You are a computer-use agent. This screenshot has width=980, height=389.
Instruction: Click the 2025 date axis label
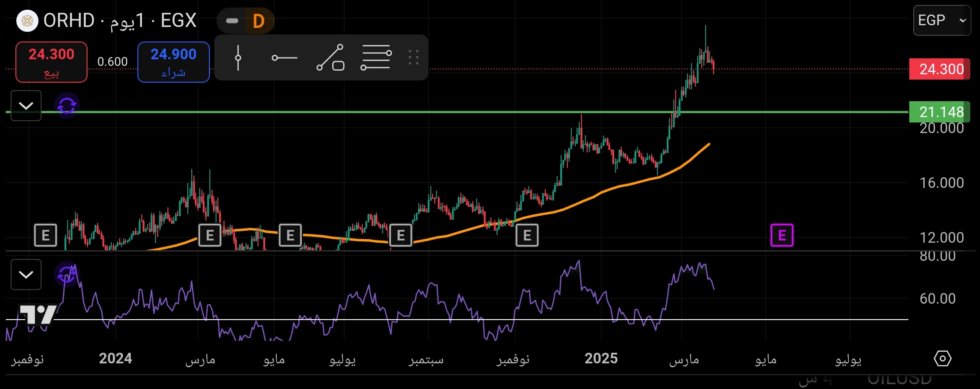601,358
